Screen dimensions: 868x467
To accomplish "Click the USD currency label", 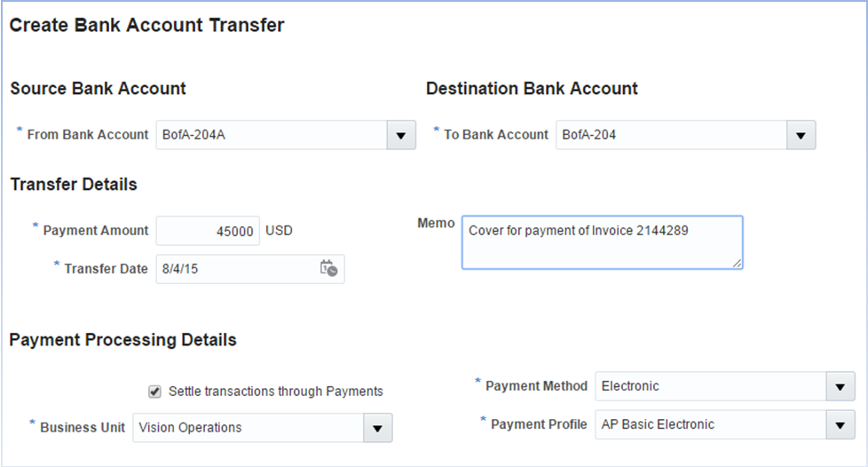I will click(x=279, y=231).
